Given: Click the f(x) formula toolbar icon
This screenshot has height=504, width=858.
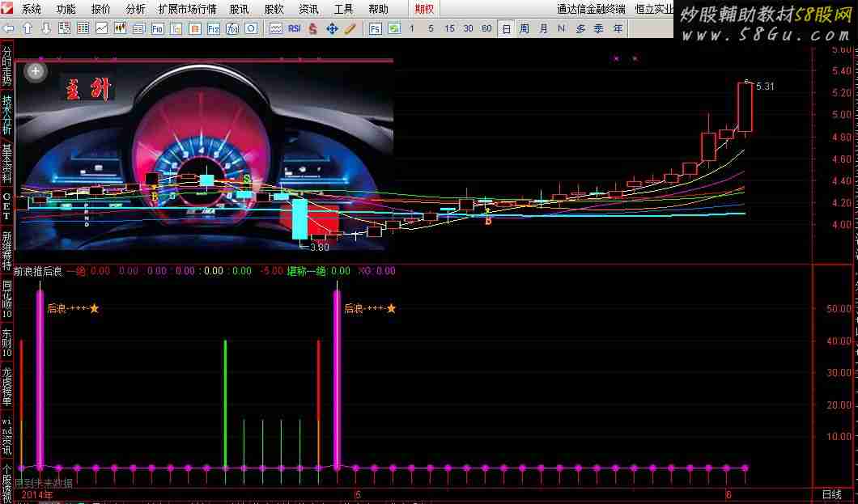Looking at the screenshot, I should [232, 28].
